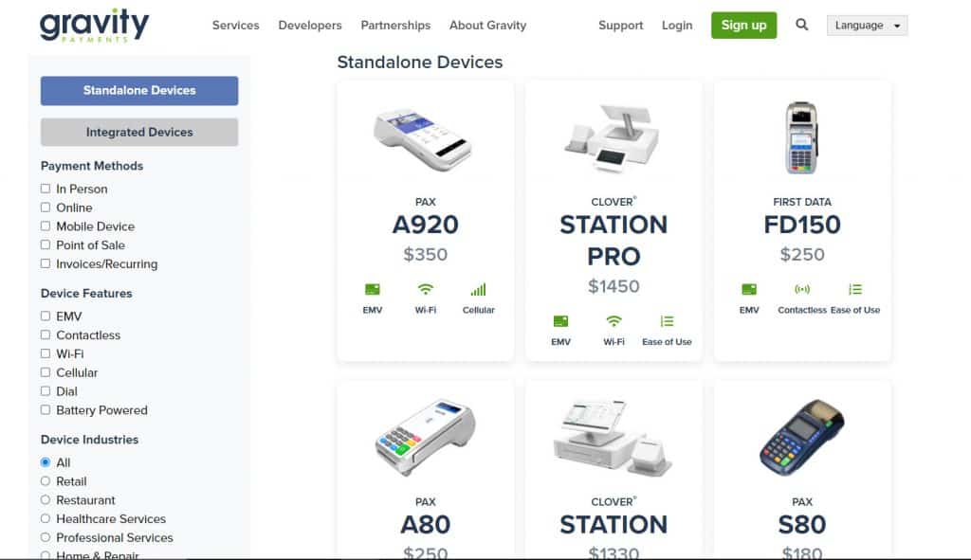The height and width of the screenshot is (560, 971).
Task: Select the Healthcare Services radio button
Action: (x=46, y=519)
